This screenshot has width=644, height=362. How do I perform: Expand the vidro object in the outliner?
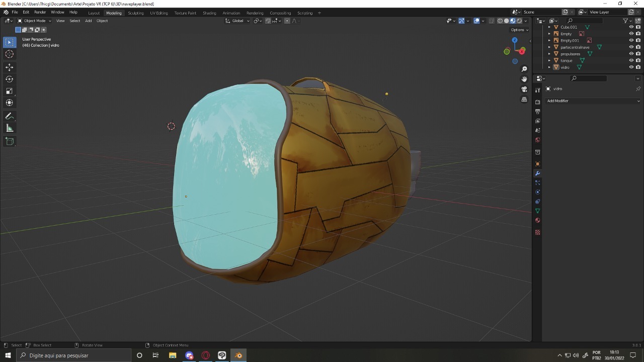pos(549,67)
